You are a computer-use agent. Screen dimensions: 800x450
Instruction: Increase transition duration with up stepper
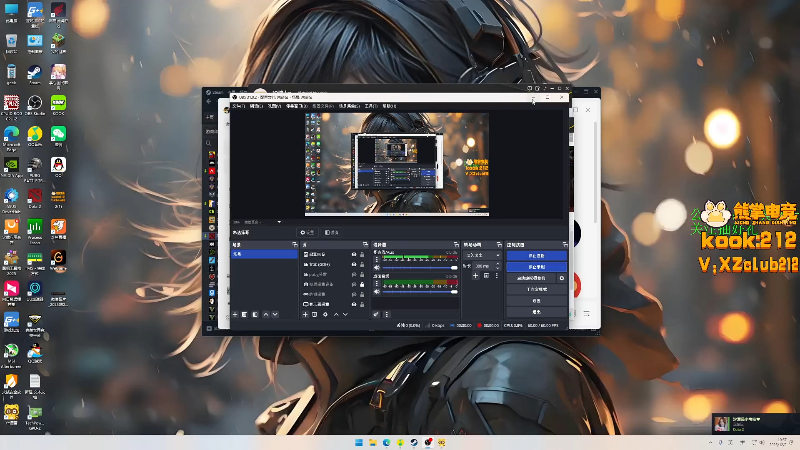point(498,264)
